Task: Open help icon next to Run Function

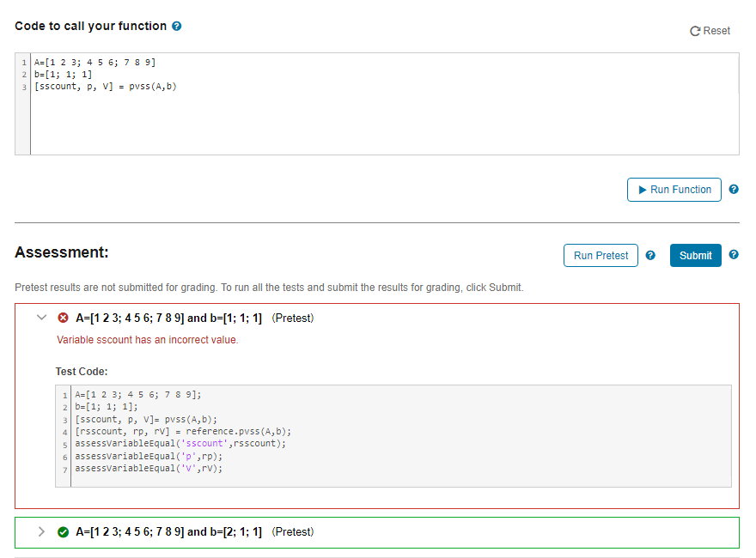Action: coord(734,189)
